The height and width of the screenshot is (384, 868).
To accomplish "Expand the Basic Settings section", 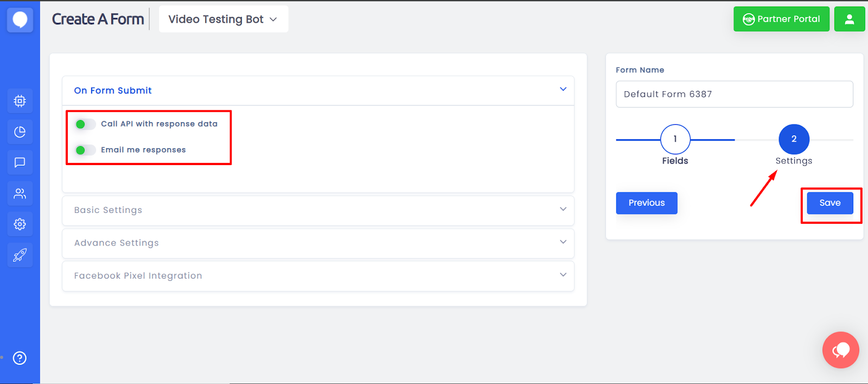I will [x=318, y=210].
